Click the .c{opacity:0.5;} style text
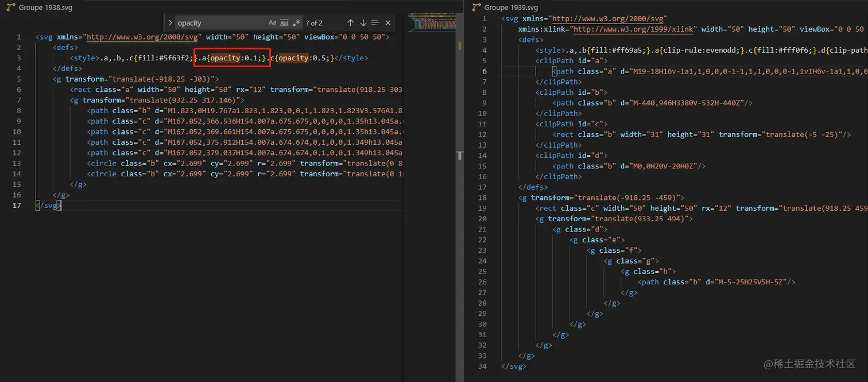 tap(300, 58)
